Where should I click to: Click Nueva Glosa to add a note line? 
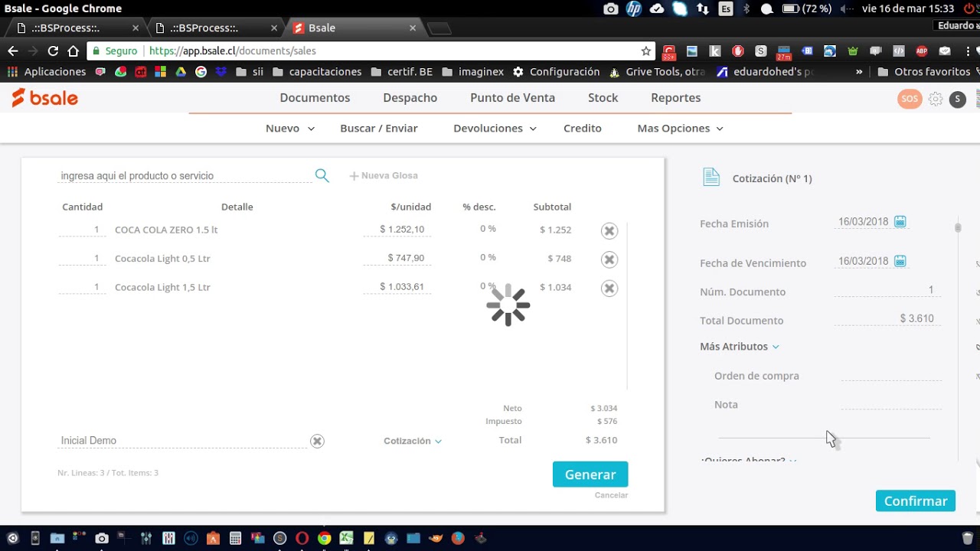pyautogui.click(x=384, y=176)
